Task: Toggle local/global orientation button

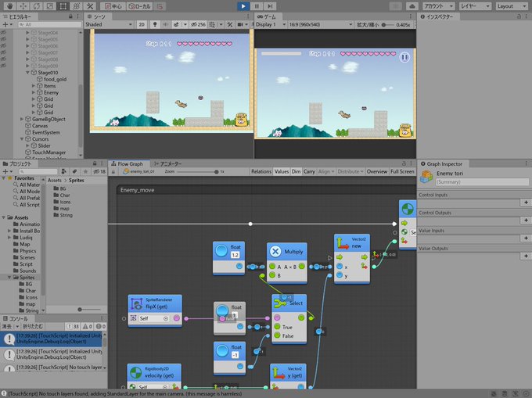Action: pyautogui.click(x=139, y=6)
